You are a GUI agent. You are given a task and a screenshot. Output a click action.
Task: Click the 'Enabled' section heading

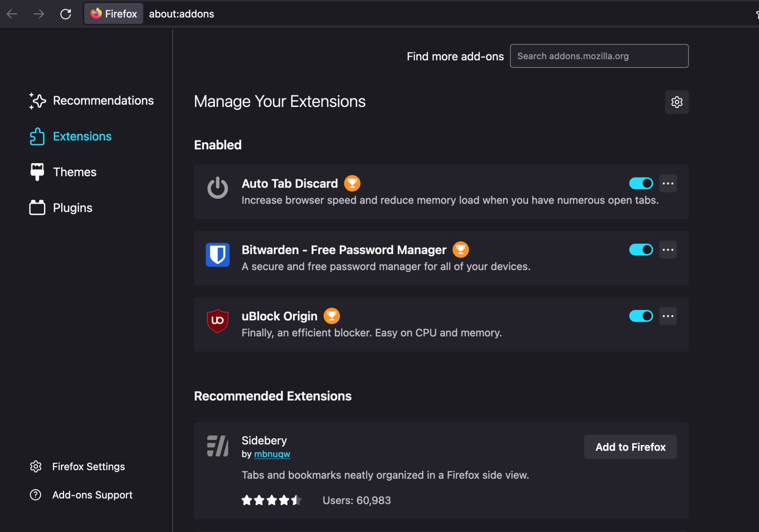(218, 145)
